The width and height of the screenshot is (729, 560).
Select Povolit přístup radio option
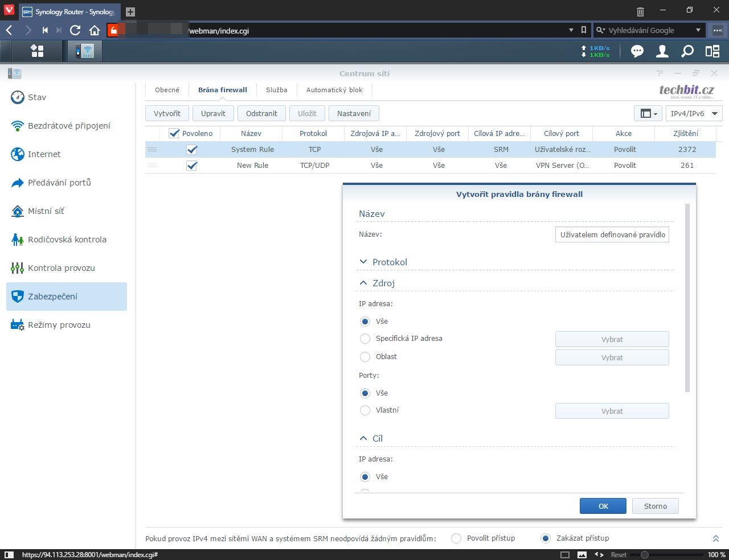click(x=456, y=538)
